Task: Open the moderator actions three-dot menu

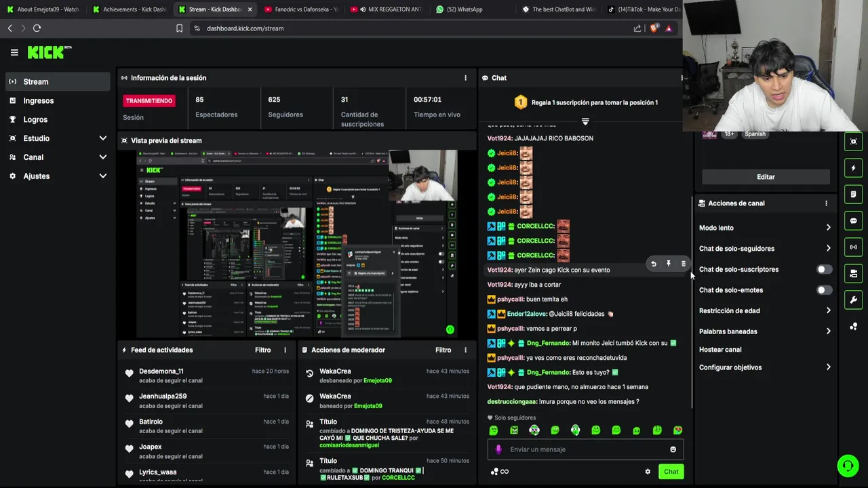Action: coord(465,350)
